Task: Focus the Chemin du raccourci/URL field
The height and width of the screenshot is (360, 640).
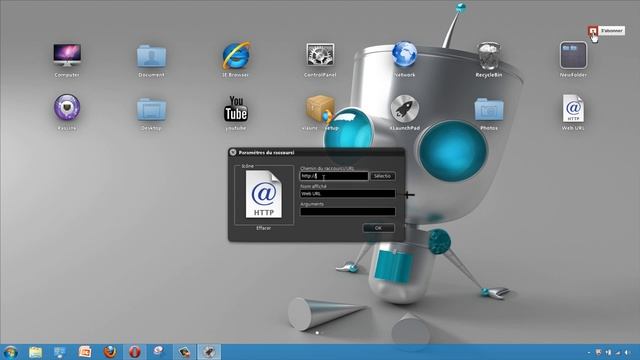Action: (334, 176)
